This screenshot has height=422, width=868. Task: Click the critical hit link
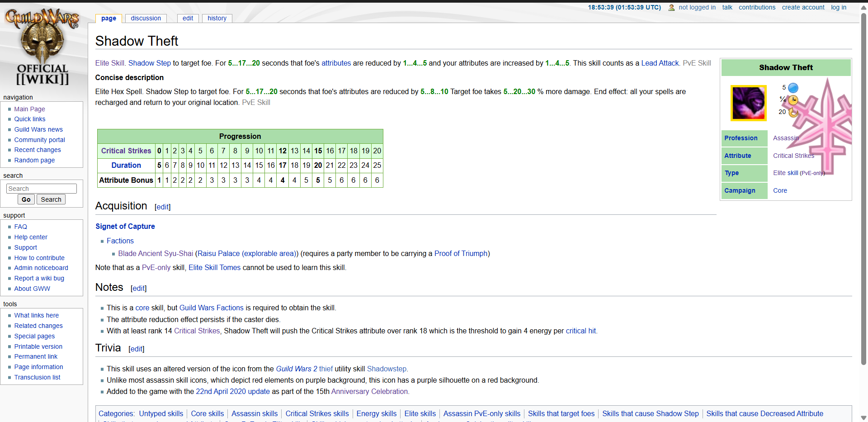[581, 331]
